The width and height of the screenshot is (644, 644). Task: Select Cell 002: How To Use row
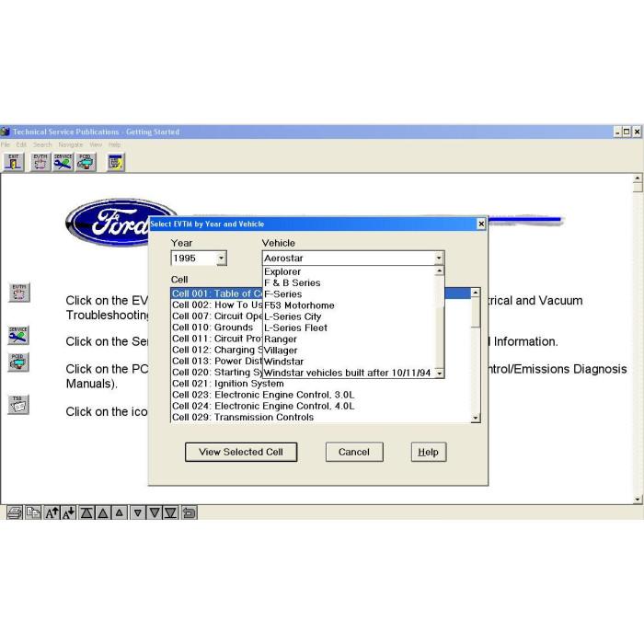point(216,305)
